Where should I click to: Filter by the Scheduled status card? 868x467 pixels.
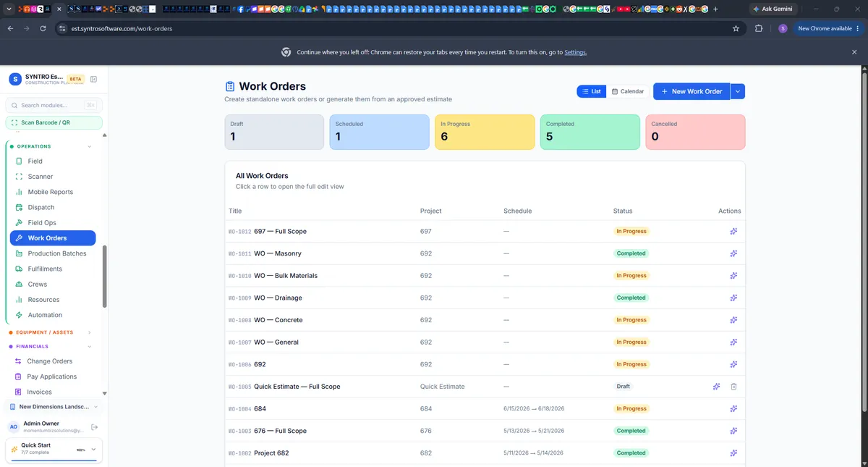click(379, 132)
